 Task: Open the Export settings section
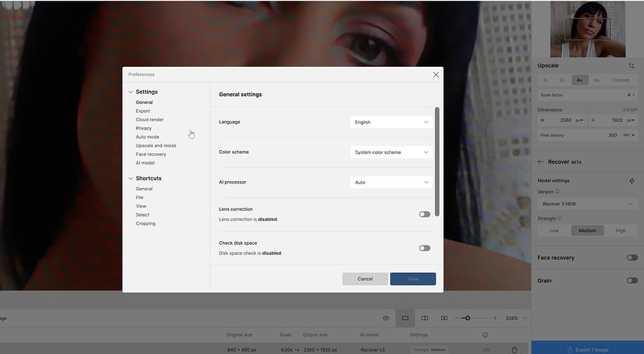[143, 111]
